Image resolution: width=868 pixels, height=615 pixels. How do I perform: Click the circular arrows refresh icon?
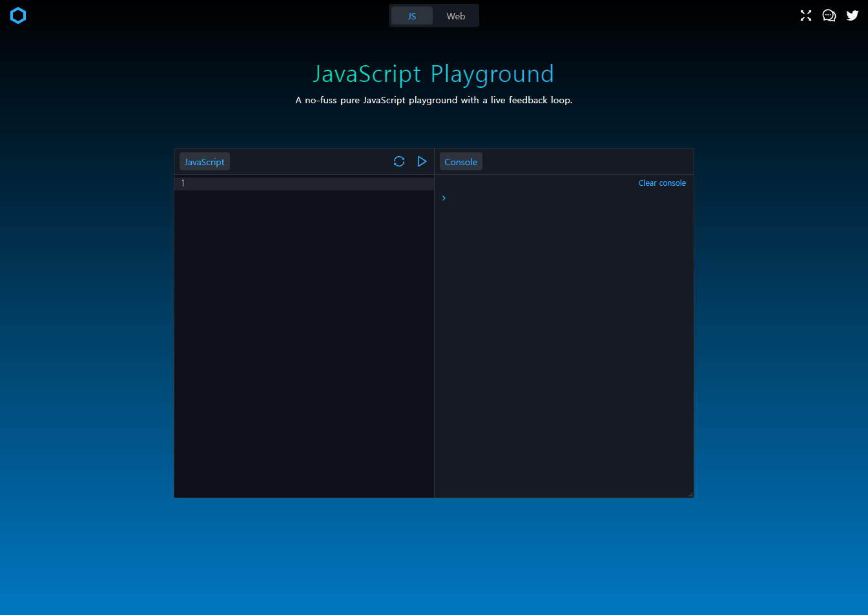[399, 161]
